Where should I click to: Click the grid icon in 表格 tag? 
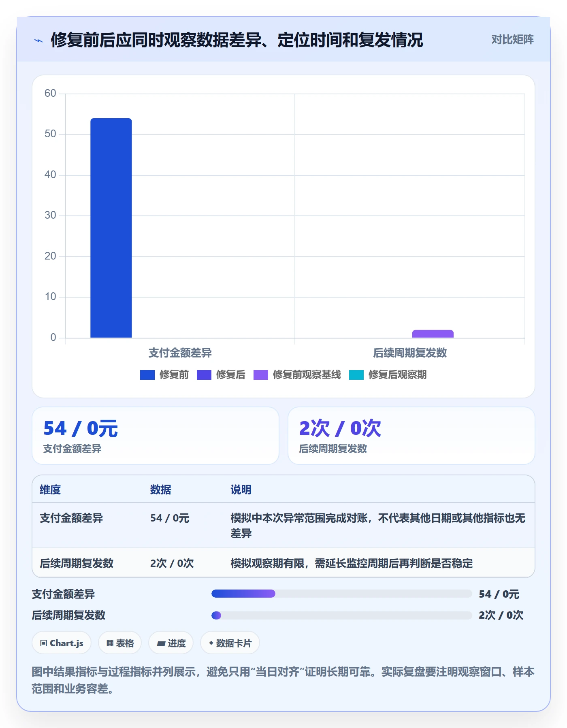[110, 643]
